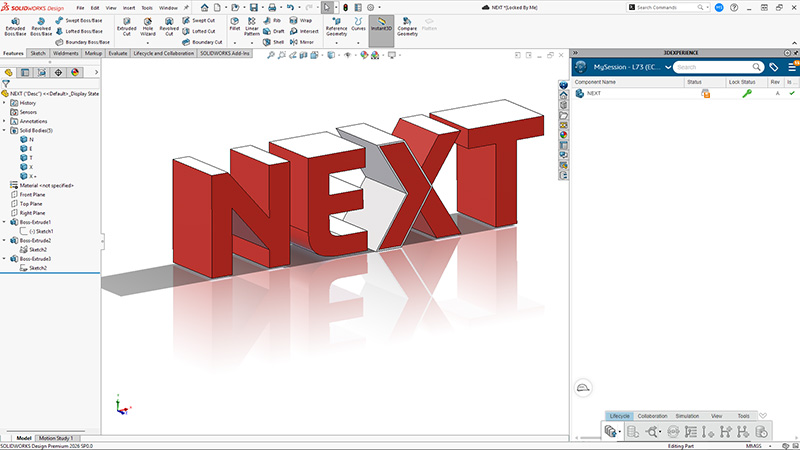800x450 pixels.
Task: Switch to Collaboration tab in 3DEXPERIENCE panel
Action: point(652,416)
